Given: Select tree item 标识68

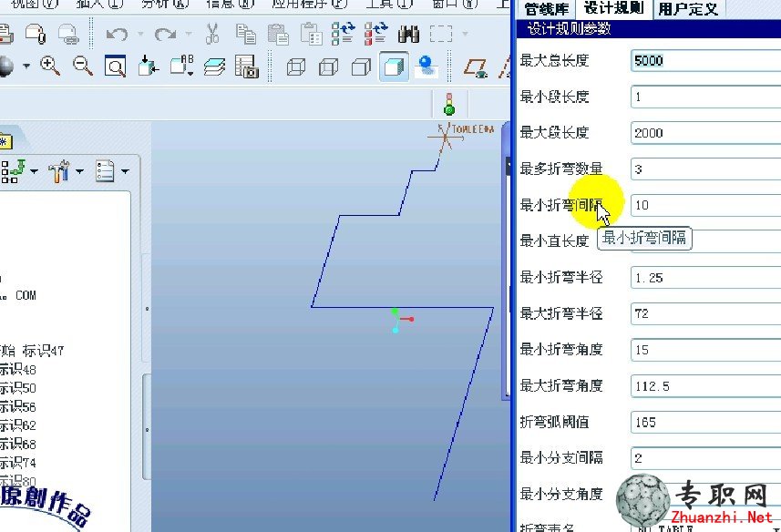Looking at the screenshot, I should [18, 444].
